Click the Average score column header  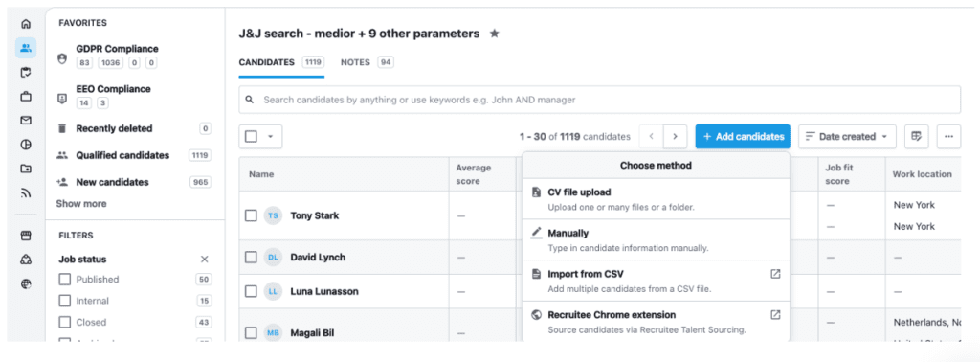coord(473,174)
